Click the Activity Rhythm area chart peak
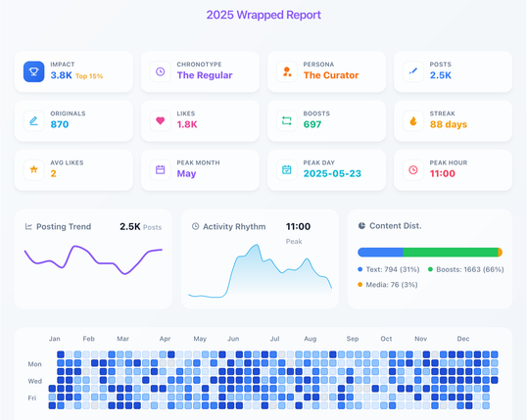This screenshot has height=420, width=527. (x=257, y=246)
